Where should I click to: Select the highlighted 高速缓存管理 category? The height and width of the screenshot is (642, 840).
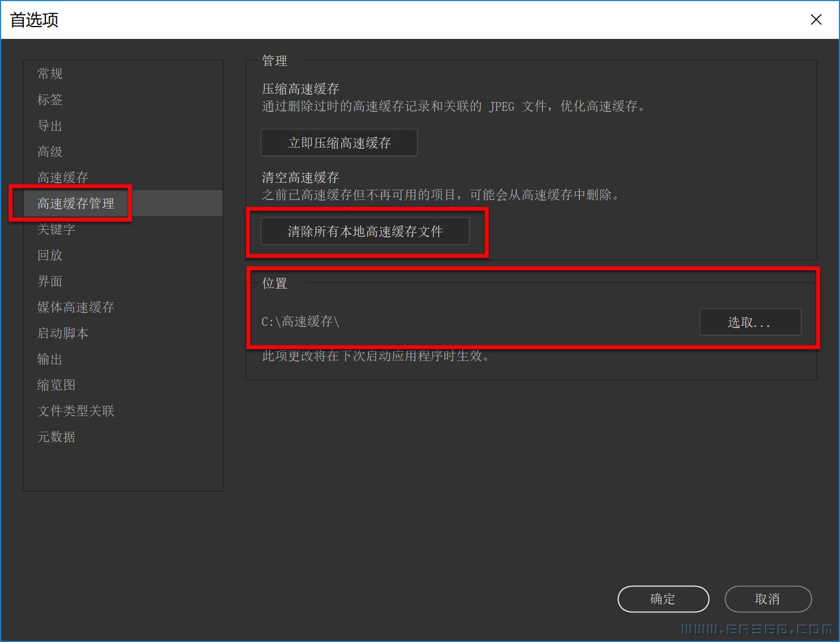[76, 204]
